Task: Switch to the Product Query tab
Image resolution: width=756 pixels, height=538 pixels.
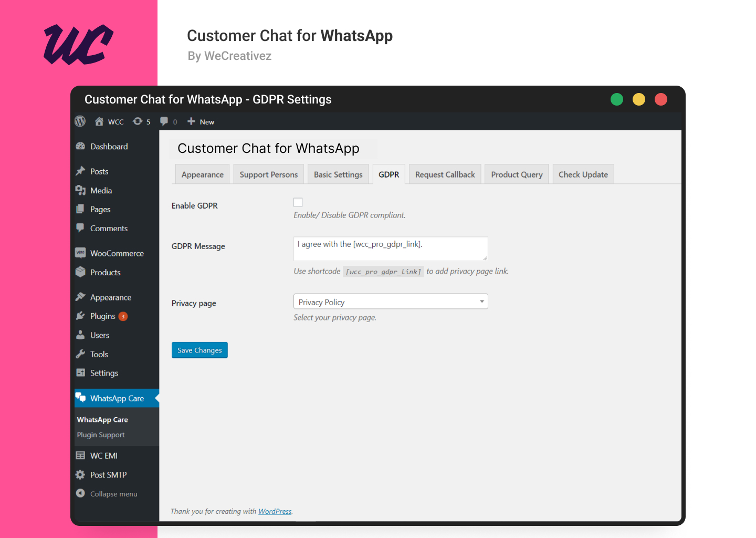Action: point(517,174)
